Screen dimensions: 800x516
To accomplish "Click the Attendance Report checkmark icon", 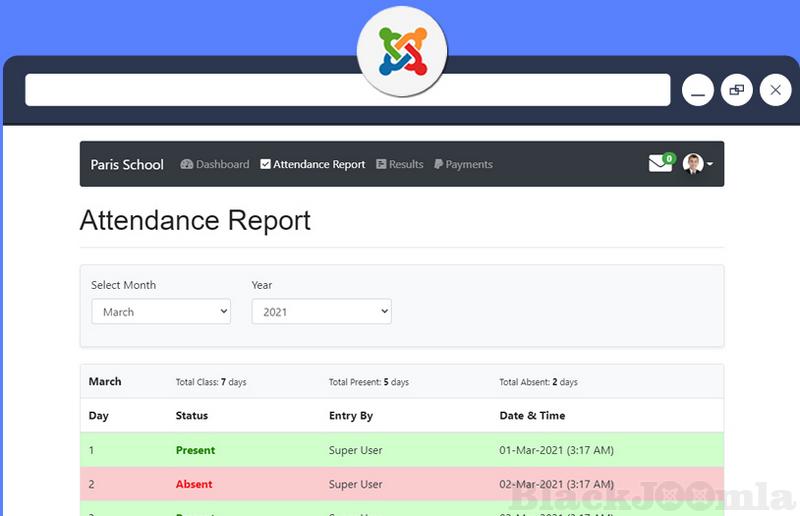I will click(265, 164).
